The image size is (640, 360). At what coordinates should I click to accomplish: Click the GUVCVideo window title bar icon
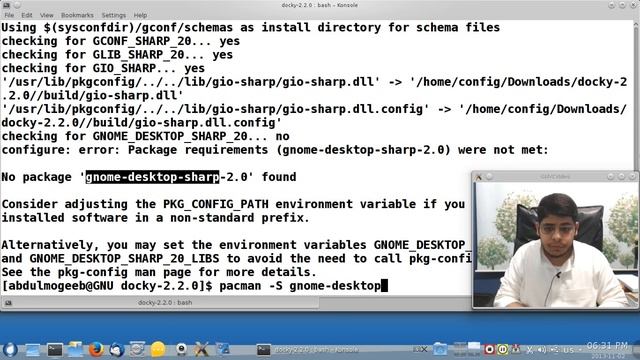(479, 177)
